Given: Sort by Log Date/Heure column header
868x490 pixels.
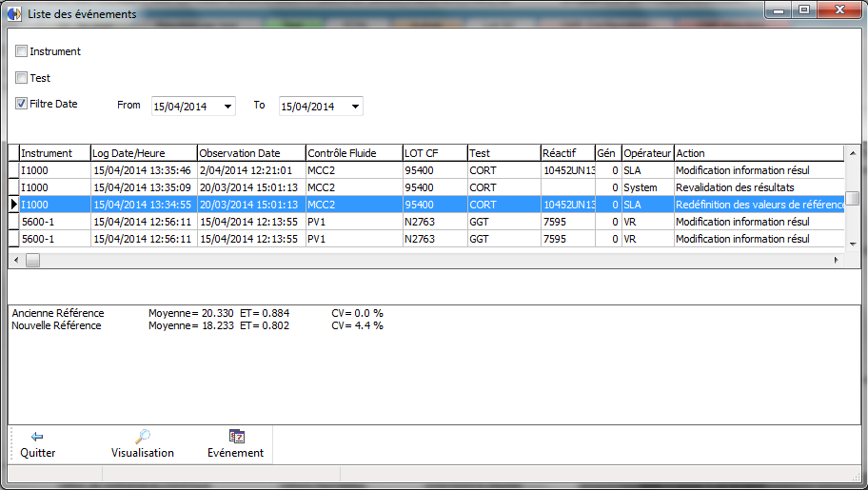Looking at the screenshot, I should [x=144, y=153].
